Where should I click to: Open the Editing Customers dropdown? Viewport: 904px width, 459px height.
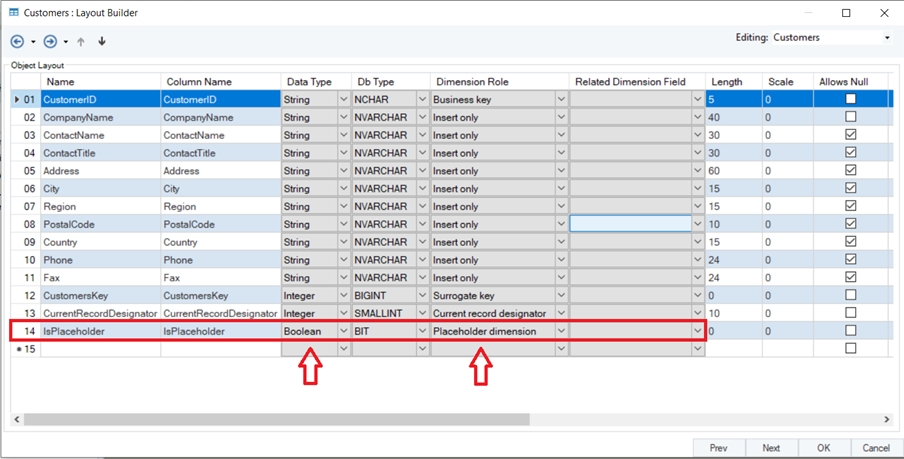pos(886,38)
